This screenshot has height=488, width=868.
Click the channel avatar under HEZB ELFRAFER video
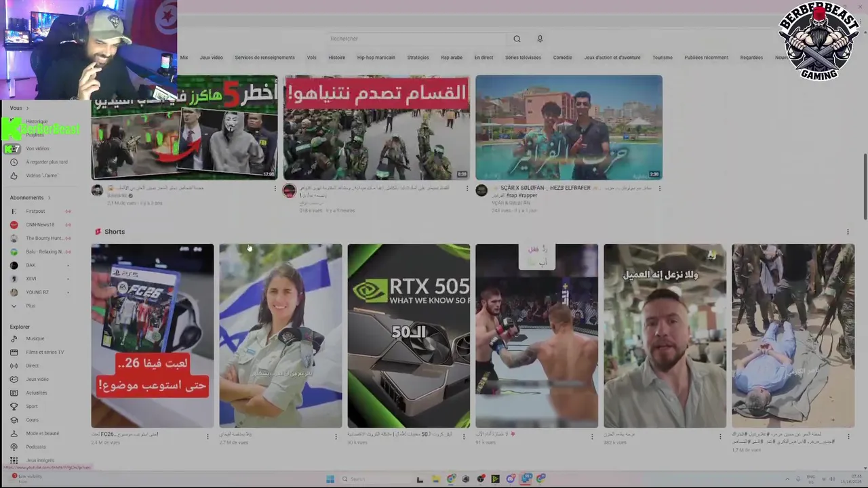pyautogui.click(x=481, y=190)
